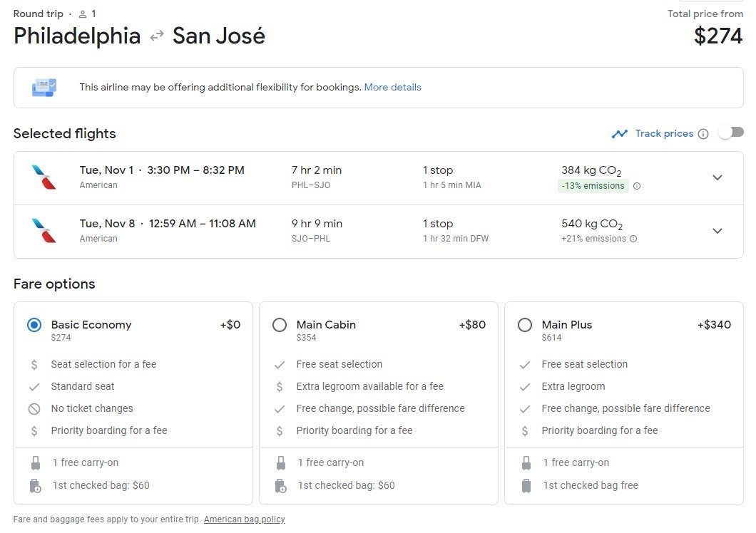756x533 pixels.
Task: Click the -13% emissions green badge
Action: (592, 186)
